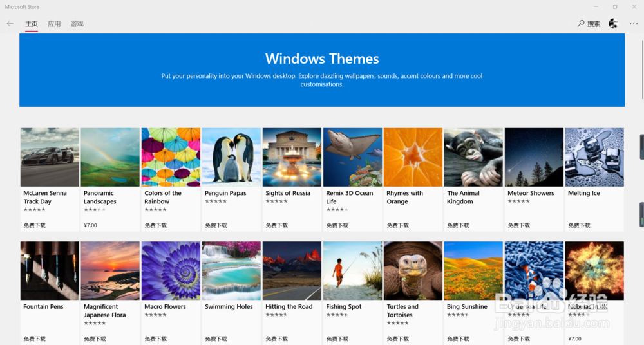Open the Undersea Life thumbnail

point(534,271)
